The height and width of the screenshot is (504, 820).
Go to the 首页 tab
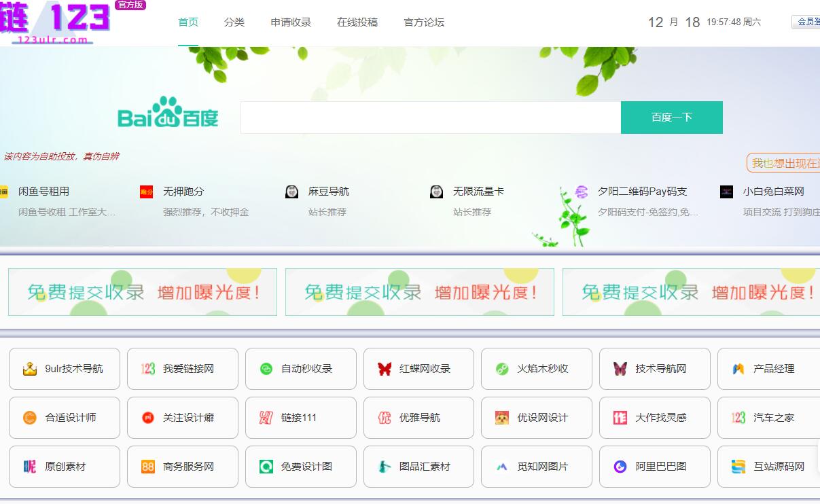[188, 22]
